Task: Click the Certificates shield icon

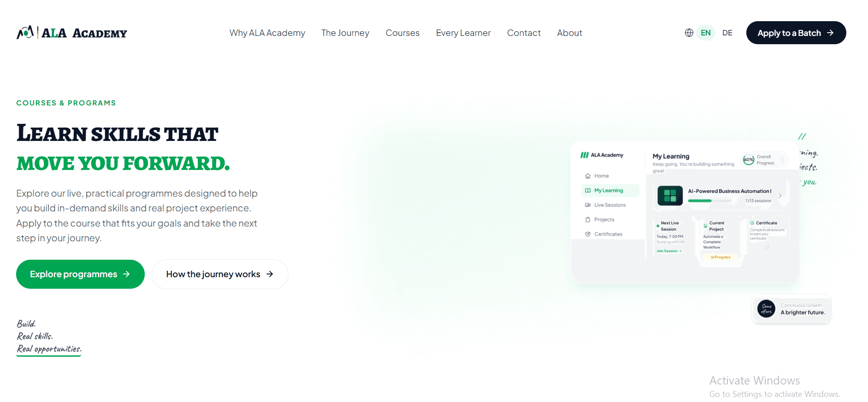Action: point(588,234)
